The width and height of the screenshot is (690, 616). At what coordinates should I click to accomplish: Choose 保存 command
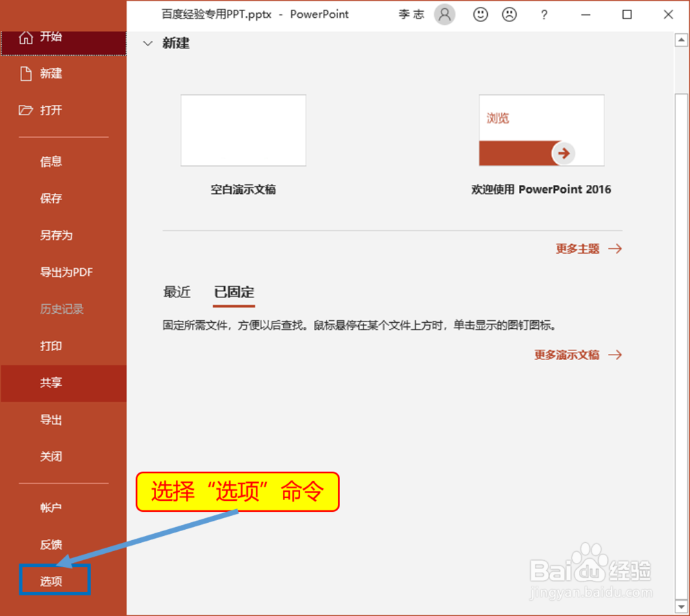pyautogui.click(x=63, y=199)
